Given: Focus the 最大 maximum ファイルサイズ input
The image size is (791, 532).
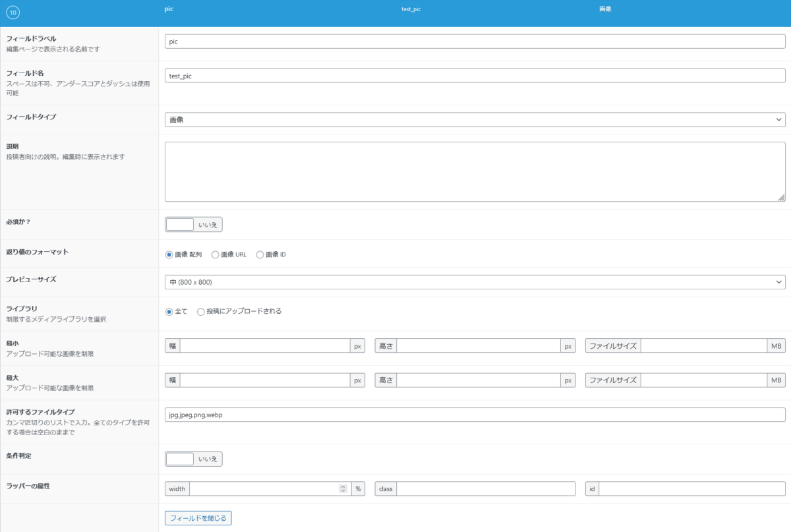Looking at the screenshot, I should click(x=704, y=380).
